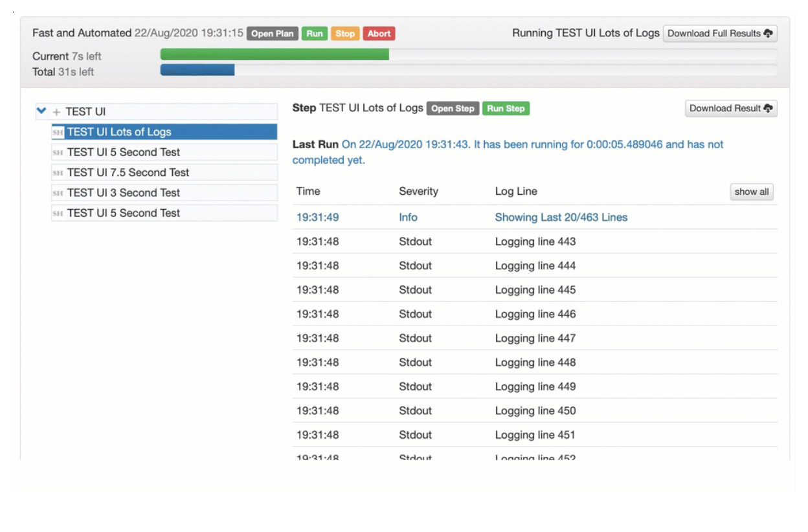Click the green Current progress bar
Viewport: 808px width, 532px height.
275,54
